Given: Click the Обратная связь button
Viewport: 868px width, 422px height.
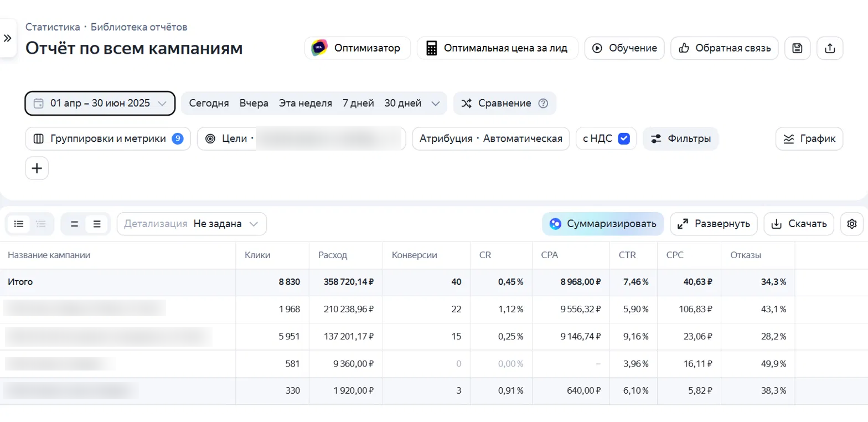Looking at the screenshot, I should pyautogui.click(x=725, y=48).
